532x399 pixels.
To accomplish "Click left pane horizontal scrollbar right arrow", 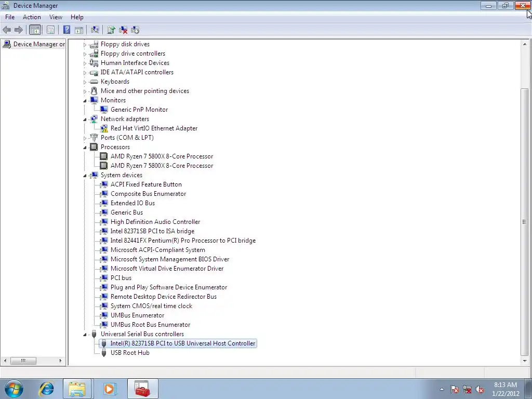I will point(60,361).
